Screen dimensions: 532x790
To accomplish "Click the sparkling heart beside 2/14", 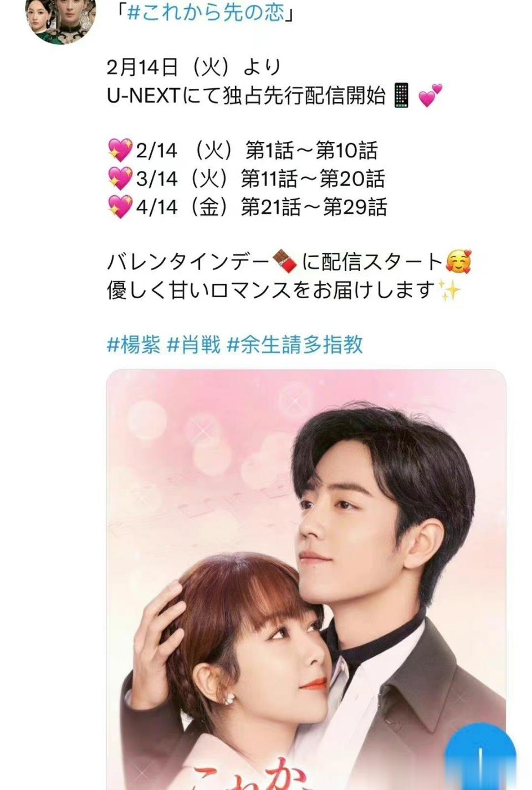I will point(120,150).
